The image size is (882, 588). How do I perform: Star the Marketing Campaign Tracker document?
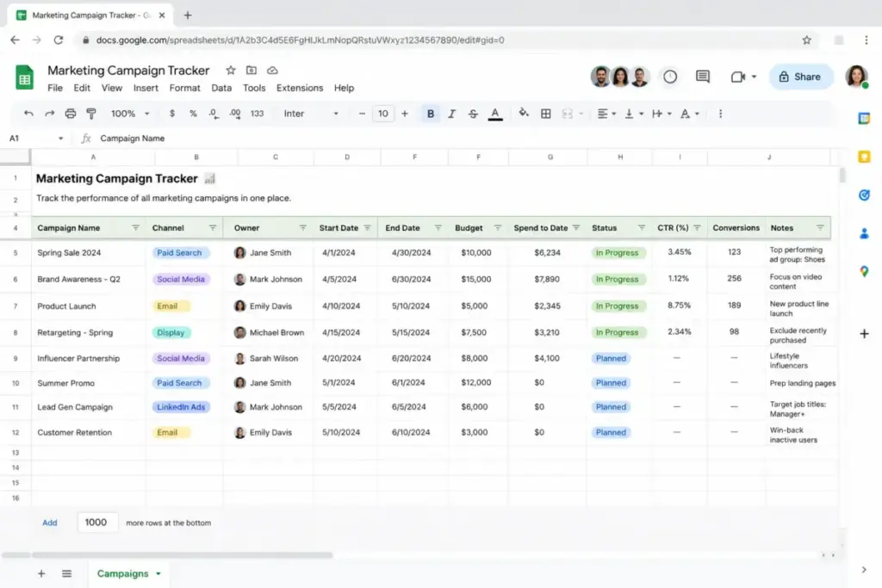(x=231, y=71)
